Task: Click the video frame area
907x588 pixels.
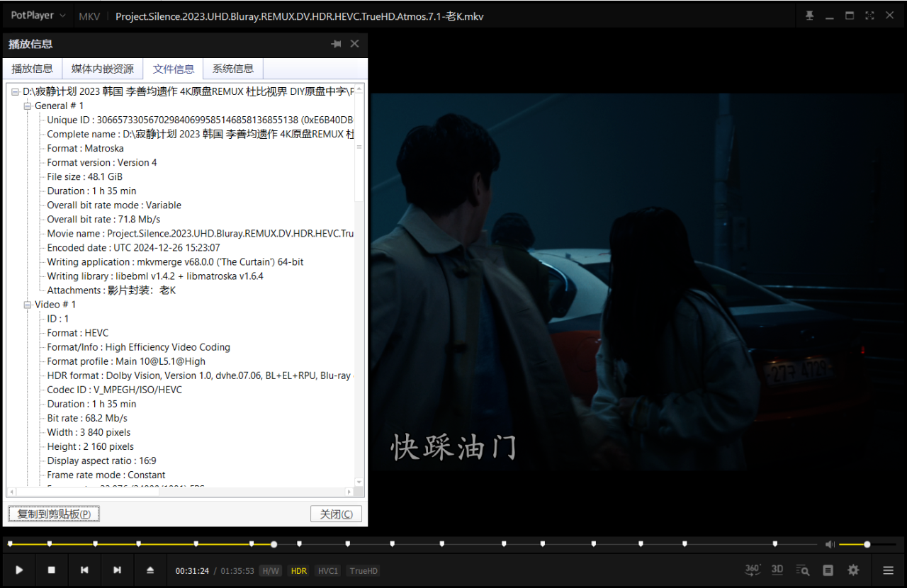Action: click(637, 281)
